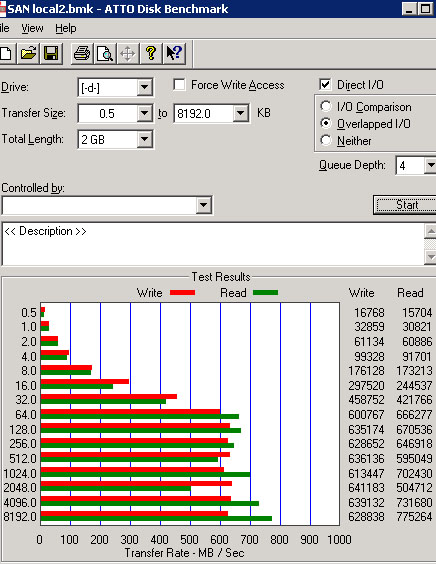The image size is (436, 564).
Task: Click read value 666277
Action: pos(414,415)
